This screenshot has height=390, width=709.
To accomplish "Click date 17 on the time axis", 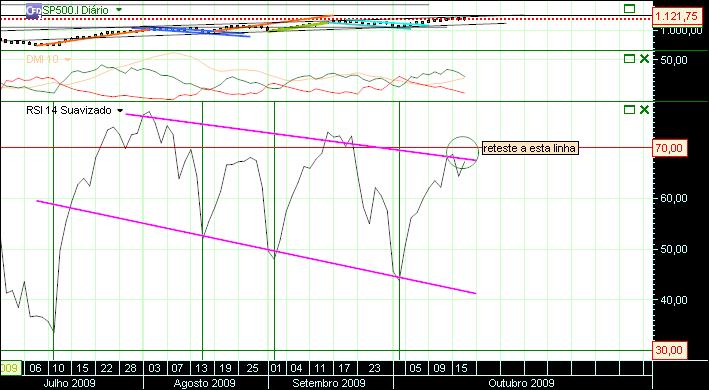I will (x=344, y=368).
